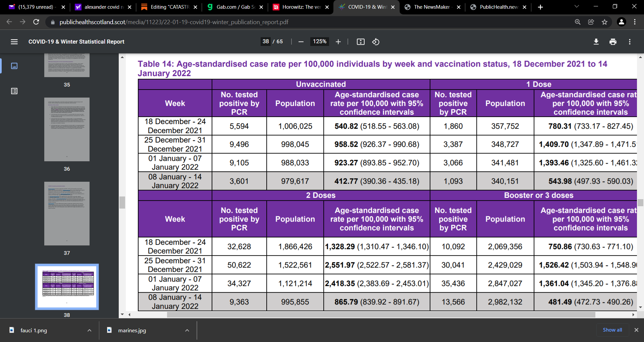Open the downloaded marines.jpg file
The width and height of the screenshot is (644, 342).
132,330
